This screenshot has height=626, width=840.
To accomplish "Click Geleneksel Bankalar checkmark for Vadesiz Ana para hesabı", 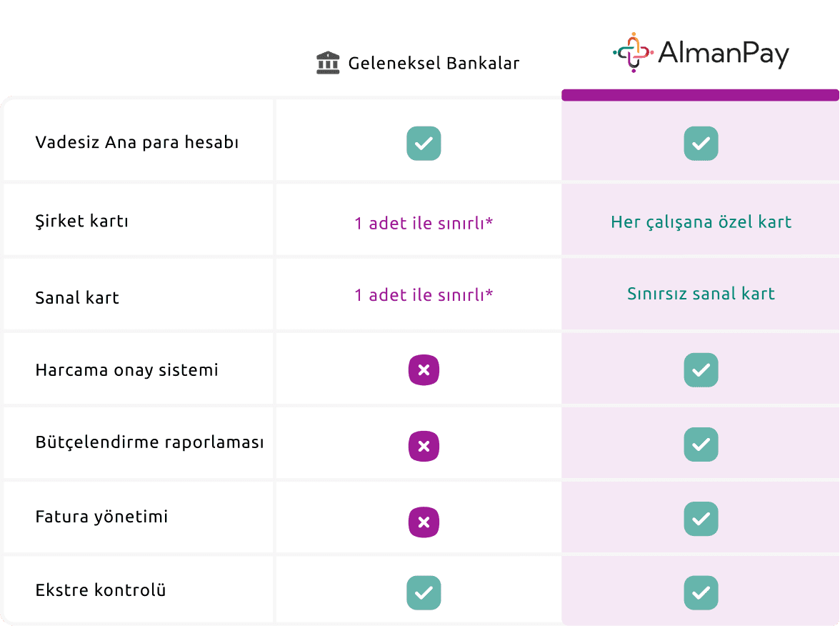I will coord(424,143).
